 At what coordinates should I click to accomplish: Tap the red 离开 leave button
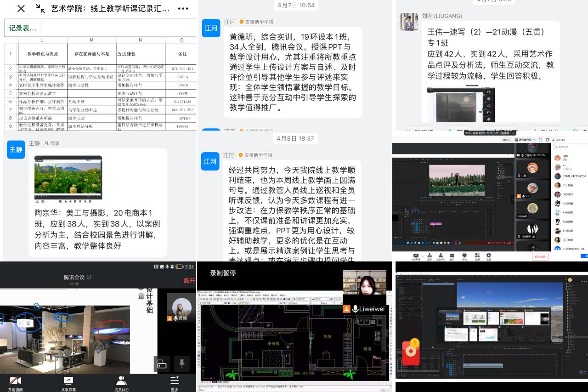click(189, 281)
